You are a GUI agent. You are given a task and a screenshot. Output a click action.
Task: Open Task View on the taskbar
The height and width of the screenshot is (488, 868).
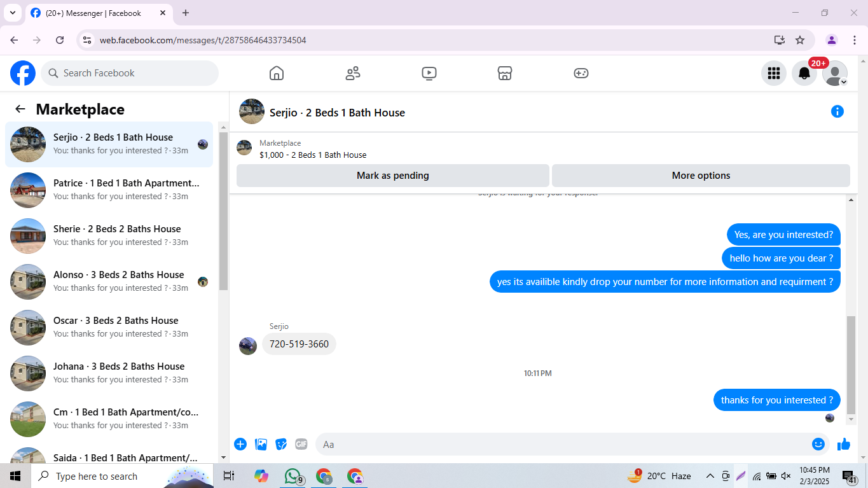[x=229, y=476]
